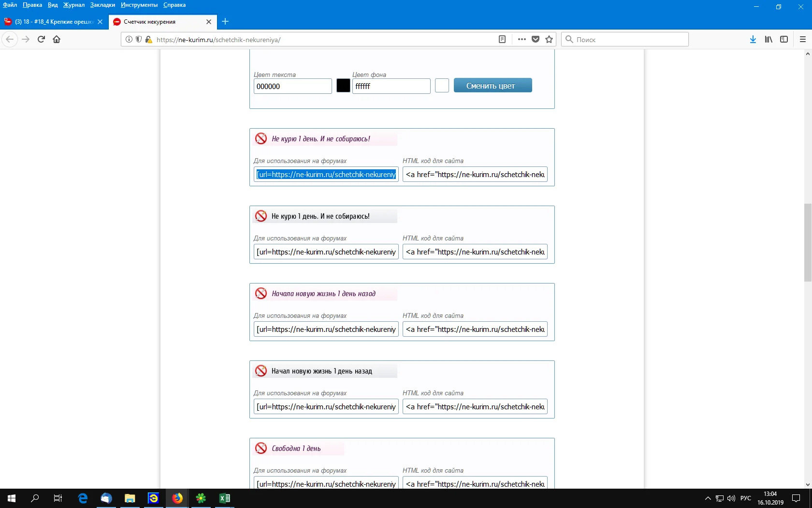Open the Firefox downloads panel

[x=753, y=39]
